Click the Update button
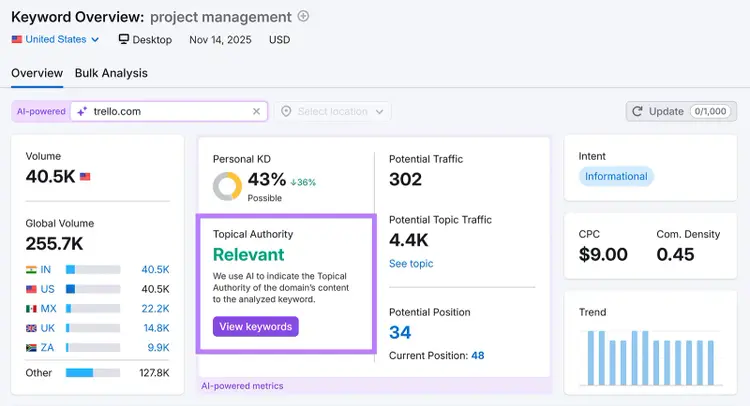This screenshot has height=406, width=750. click(681, 111)
